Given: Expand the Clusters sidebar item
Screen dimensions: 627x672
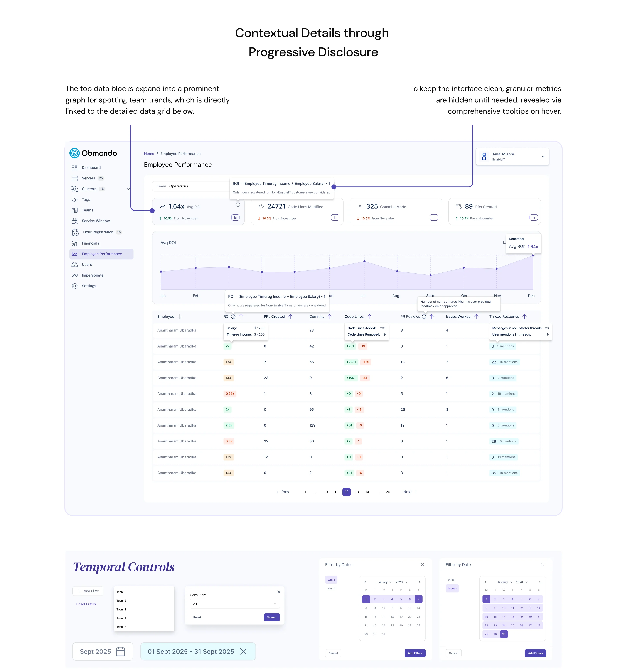Looking at the screenshot, I should click(128, 189).
